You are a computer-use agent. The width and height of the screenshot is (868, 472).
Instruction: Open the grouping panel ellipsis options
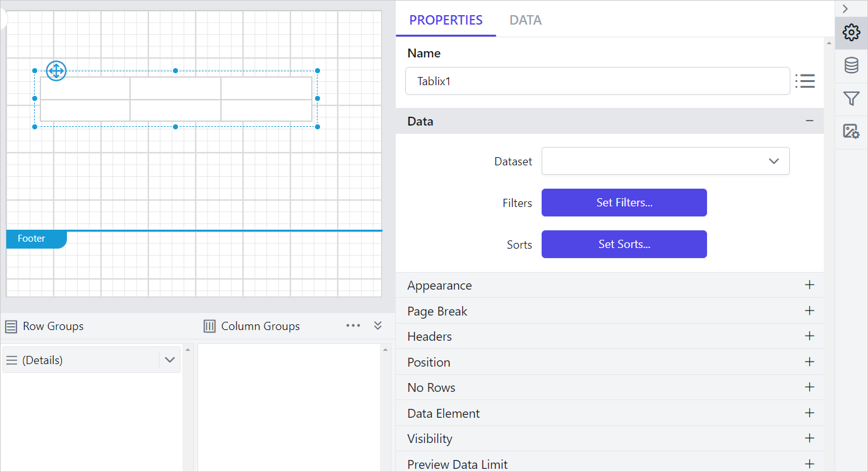click(x=354, y=326)
